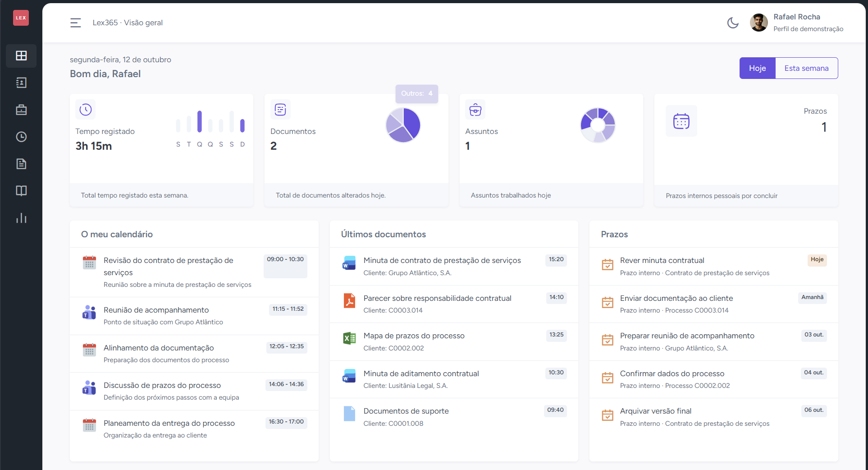
Task: Click the Lex365 · Visão geral breadcrumb
Action: [128, 23]
